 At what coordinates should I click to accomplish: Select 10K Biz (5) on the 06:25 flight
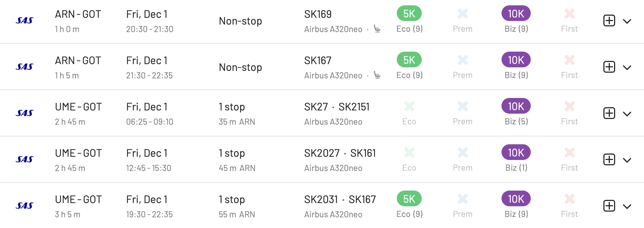pyautogui.click(x=516, y=106)
